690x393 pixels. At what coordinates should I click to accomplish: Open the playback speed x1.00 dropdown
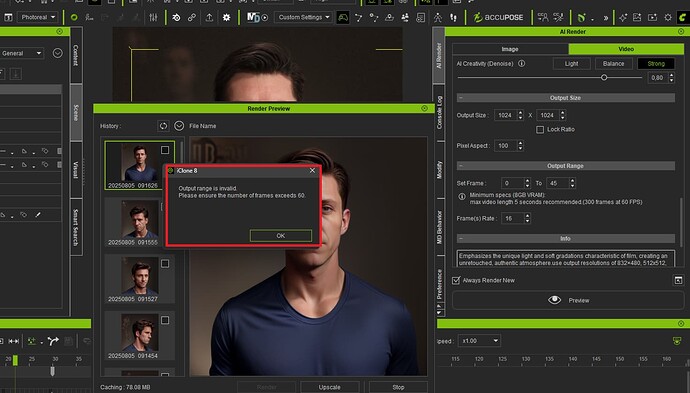pyautogui.click(x=479, y=341)
